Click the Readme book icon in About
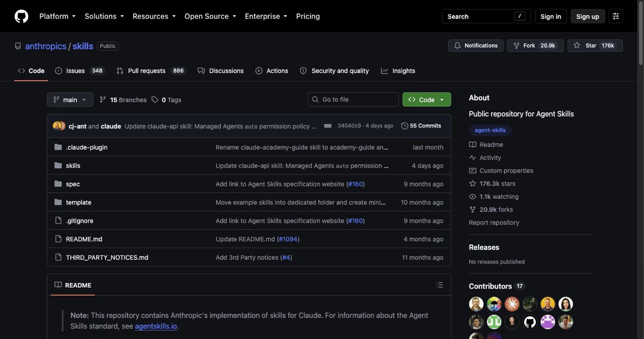 point(472,145)
